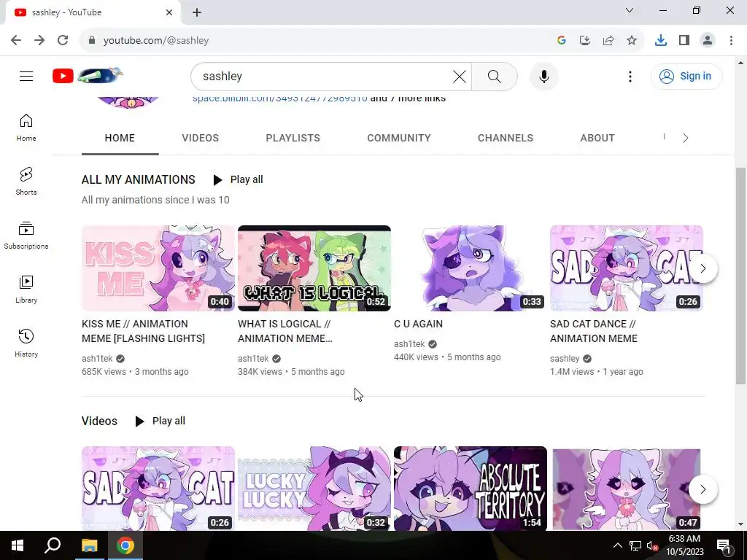
Task: Open the bilibili space link
Action: point(279,98)
